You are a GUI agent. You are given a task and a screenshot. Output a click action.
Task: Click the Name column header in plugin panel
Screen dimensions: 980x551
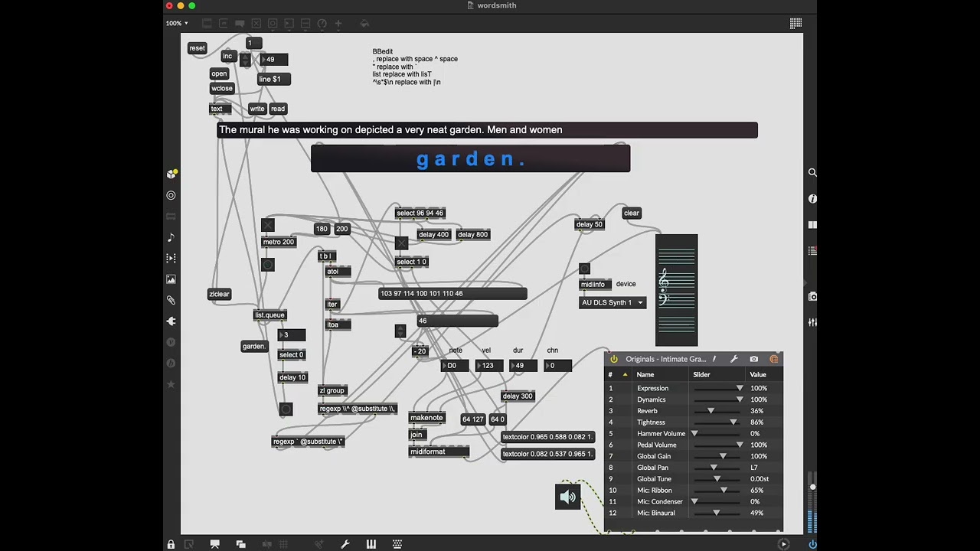pos(645,375)
